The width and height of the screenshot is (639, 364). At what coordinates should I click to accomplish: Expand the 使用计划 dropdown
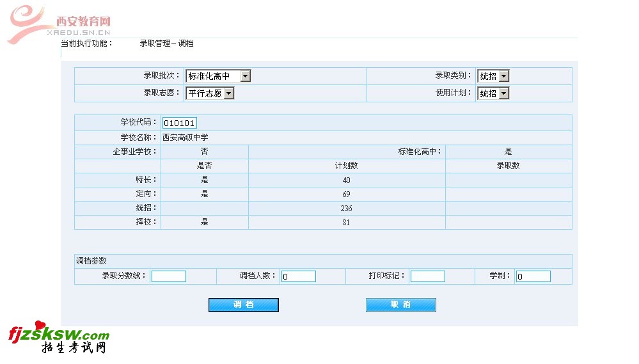(x=493, y=93)
